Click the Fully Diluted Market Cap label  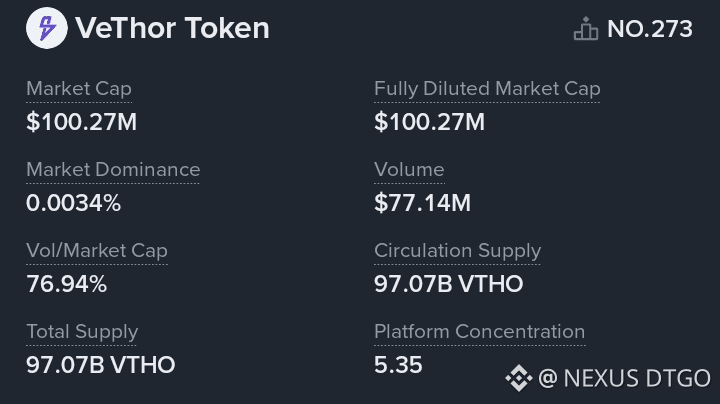[487, 88]
